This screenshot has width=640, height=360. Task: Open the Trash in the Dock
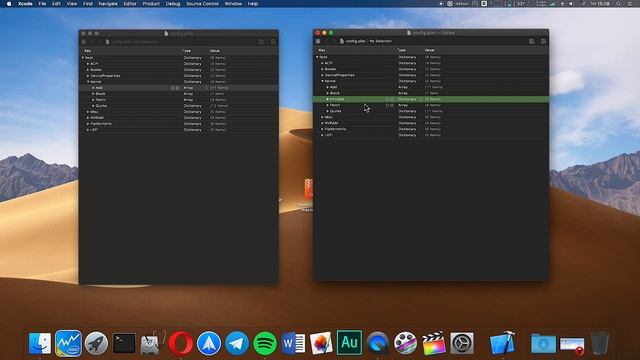coord(600,343)
